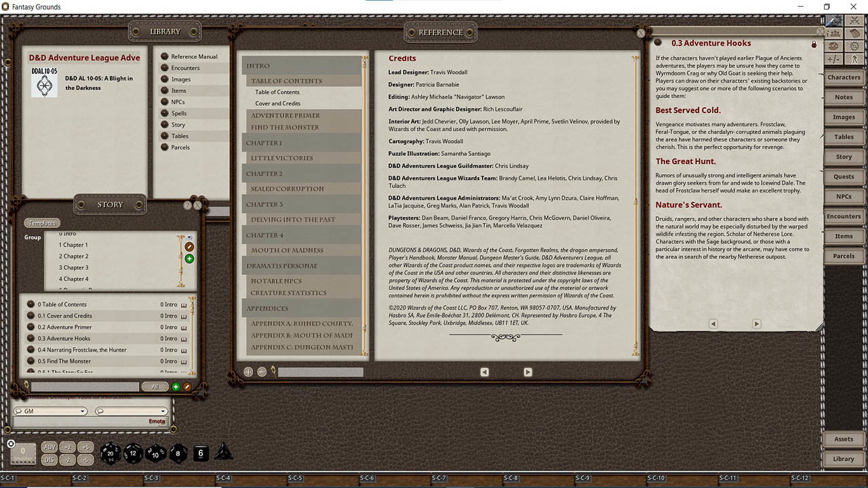Open the empty chat language dropdown
This screenshot has width=868, height=488.
[x=131, y=411]
